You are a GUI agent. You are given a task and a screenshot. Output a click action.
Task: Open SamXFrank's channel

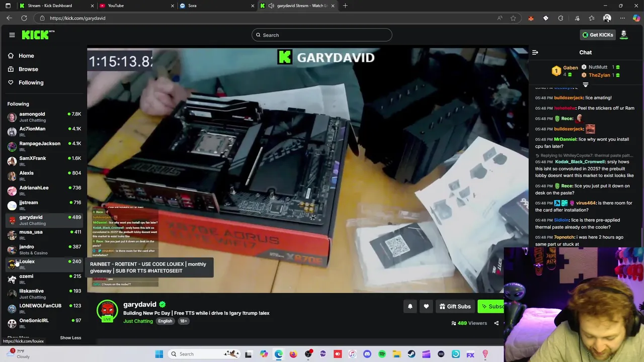[x=44, y=161]
